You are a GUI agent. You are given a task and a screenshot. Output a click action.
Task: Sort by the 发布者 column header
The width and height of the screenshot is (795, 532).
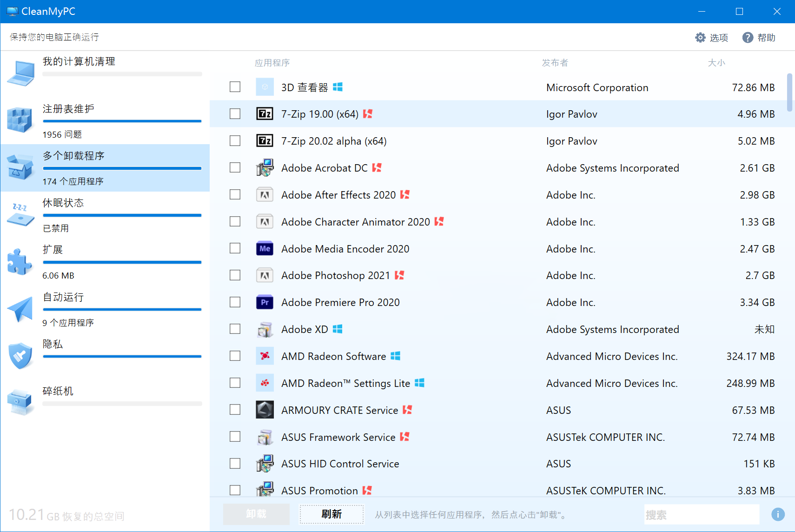(555, 63)
